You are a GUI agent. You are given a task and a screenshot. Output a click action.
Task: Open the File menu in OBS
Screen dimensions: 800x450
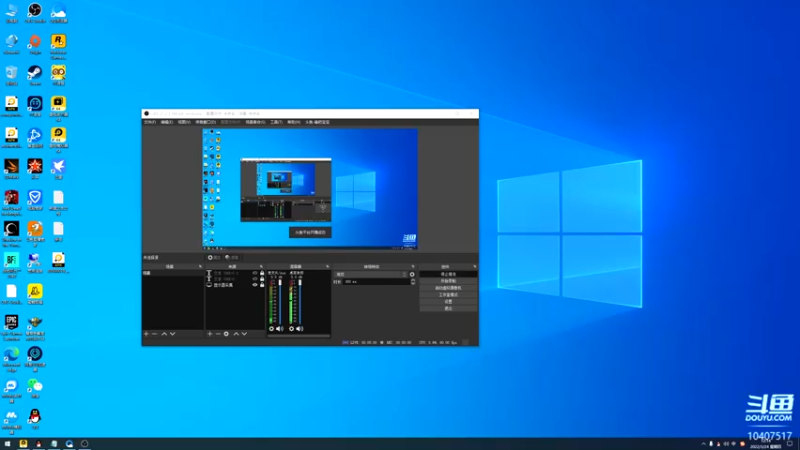coord(149,122)
